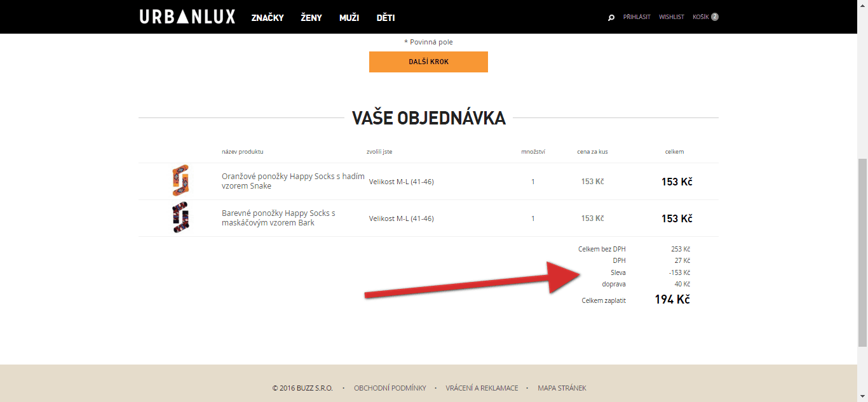868x402 pixels.
Task: Select the doprava value 40 Kč
Action: point(682,284)
